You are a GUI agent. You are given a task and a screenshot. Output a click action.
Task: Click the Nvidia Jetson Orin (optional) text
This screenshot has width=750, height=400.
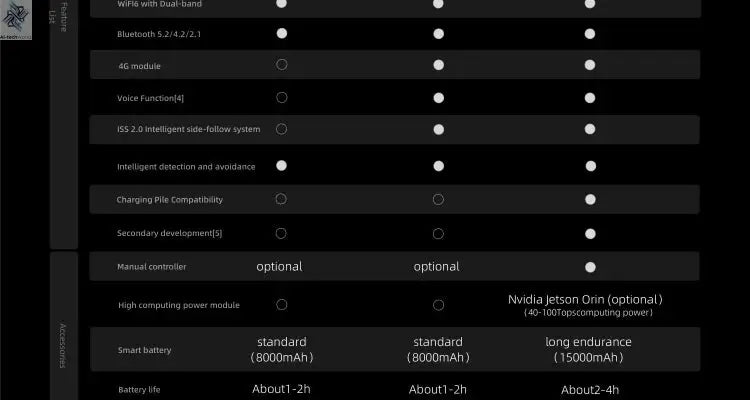(x=585, y=299)
